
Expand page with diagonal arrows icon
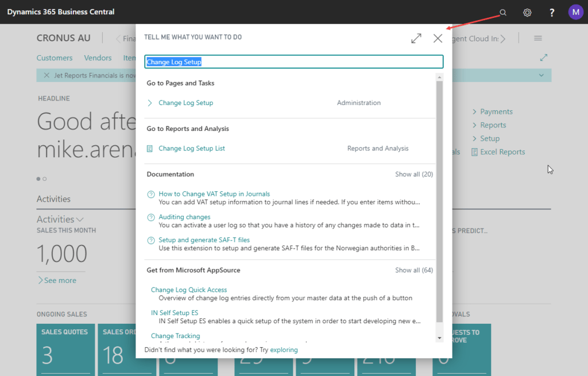544,57
